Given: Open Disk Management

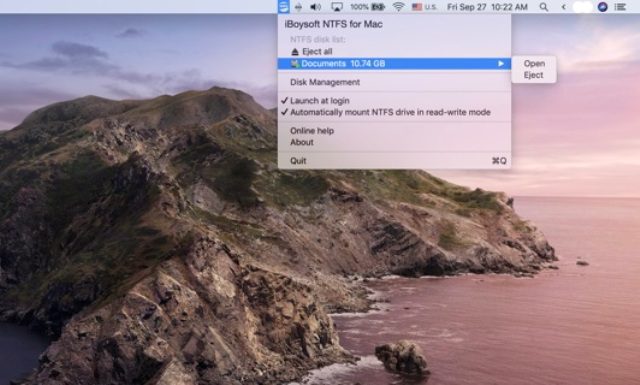Looking at the screenshot, I should (x=325, y=82).
